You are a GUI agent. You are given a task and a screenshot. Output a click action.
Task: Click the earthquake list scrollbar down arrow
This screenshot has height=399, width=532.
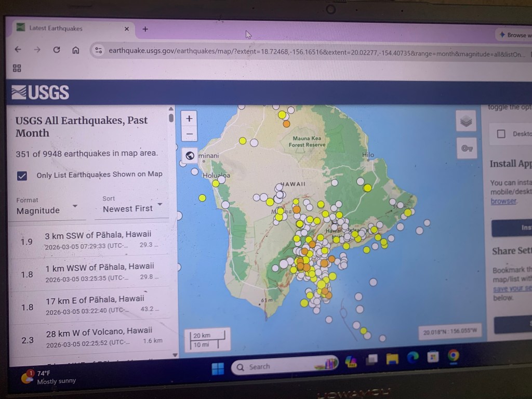tap(175, 355)
